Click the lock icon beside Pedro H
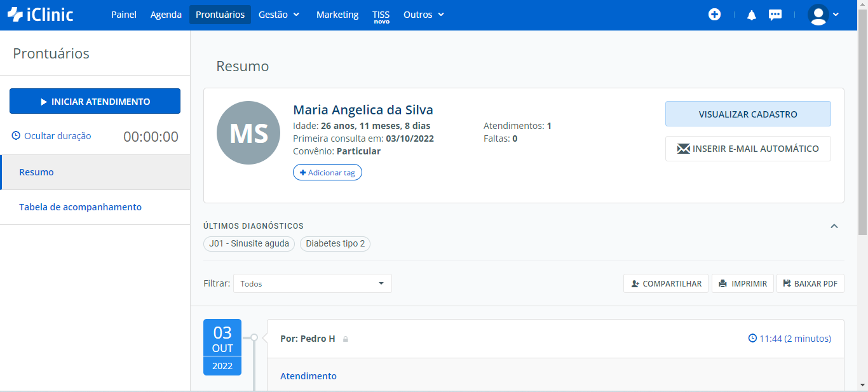Screen dimensions: 868x392 [346, 339]
